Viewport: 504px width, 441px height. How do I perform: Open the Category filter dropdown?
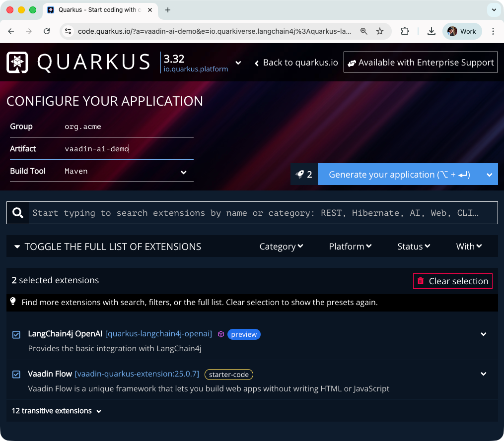pyautogui.click(x=281, y=246)
